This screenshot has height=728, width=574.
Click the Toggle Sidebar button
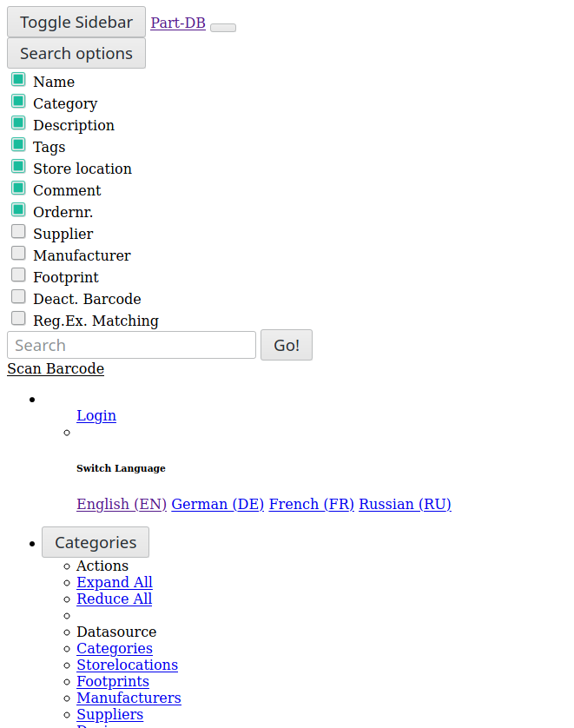click(76, 23)
